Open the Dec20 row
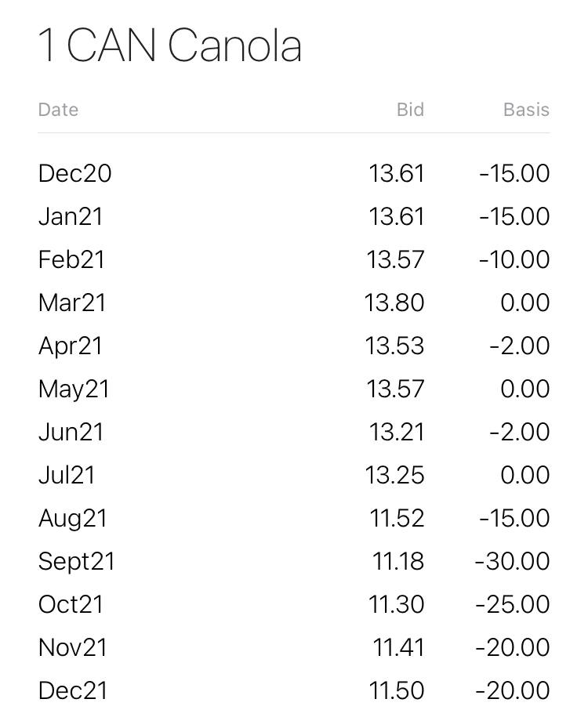Viewport: 588px width, 728px height. [x=294, y=173]
